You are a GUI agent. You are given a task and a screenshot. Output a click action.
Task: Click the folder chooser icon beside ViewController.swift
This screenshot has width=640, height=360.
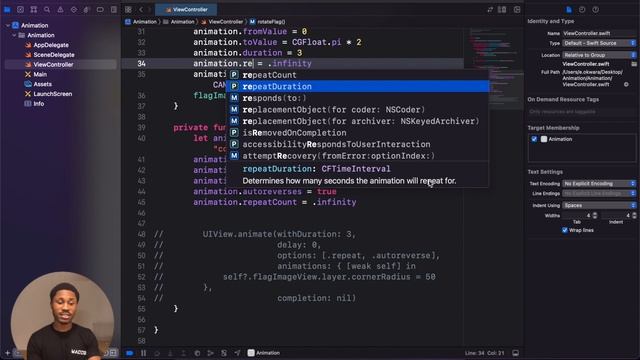pyautogui.click(x=634, y=64)
